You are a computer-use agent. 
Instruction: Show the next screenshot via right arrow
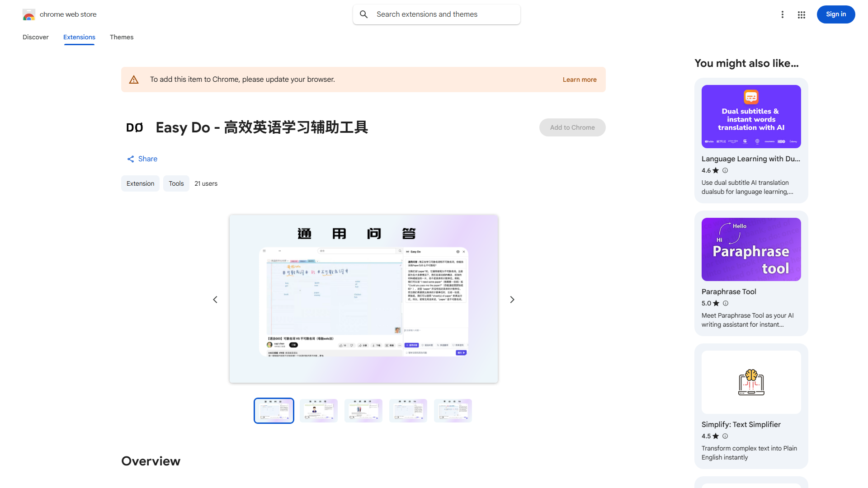pyautogui.click(x=512, y=299)
